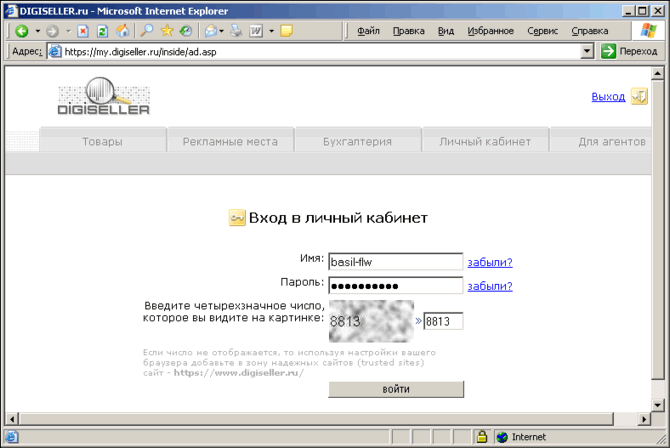This screenshot has height=448, width=670.
Task: Click the Переход go button
Action: coord(629,51)
